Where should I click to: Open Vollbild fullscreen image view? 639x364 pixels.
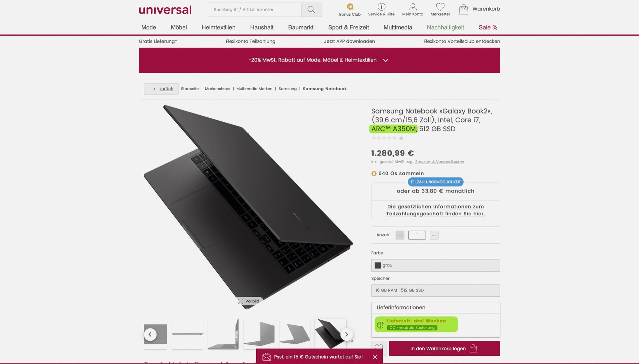(249, 301)
